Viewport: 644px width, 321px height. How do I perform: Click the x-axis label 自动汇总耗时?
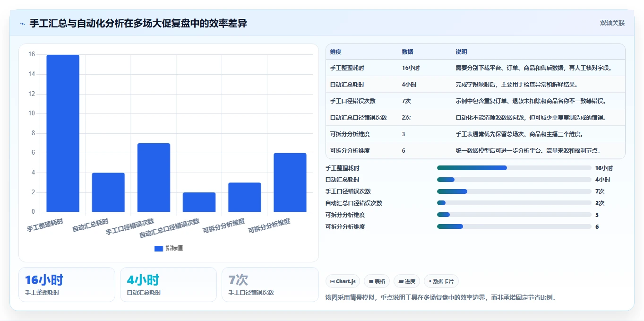(90, 225)
